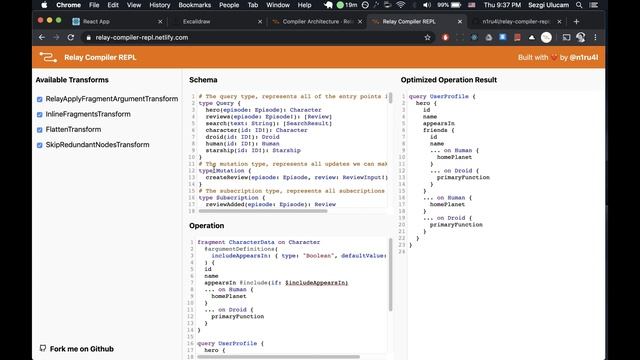
Task: Click 'fragment CharacterData on Character' line
Action: (259, 242)
